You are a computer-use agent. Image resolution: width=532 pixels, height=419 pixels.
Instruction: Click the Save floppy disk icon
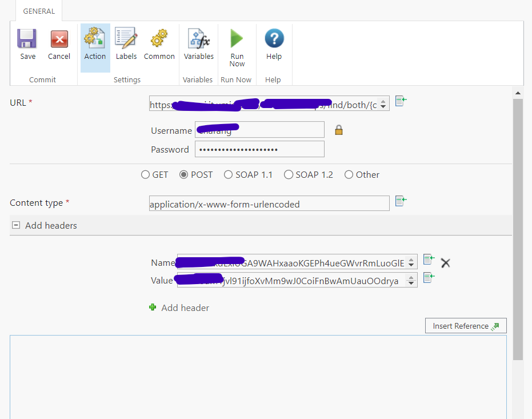click(27, 39)
